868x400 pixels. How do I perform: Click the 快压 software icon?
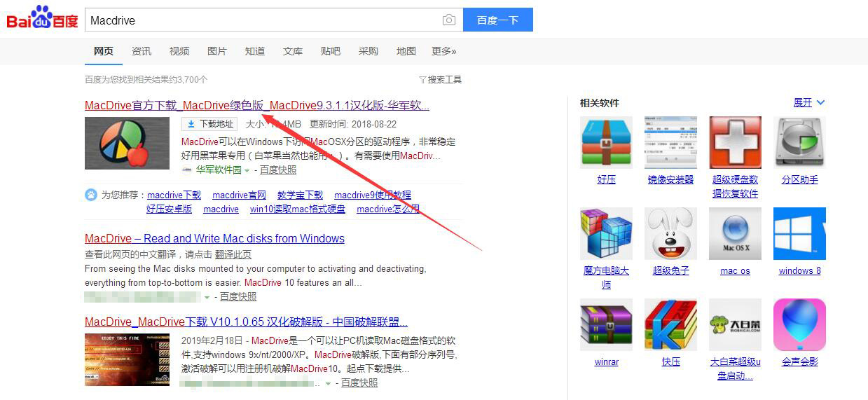tap(670, 324)
